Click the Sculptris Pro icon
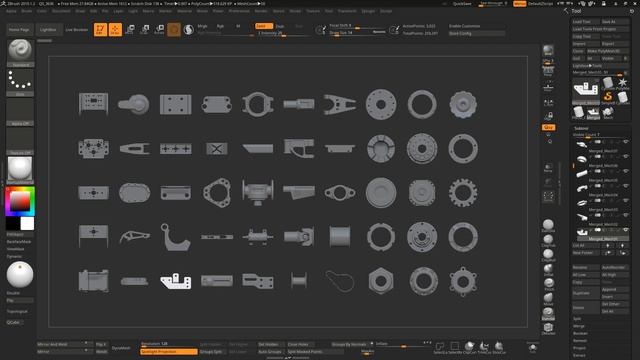Viewport: 640px width, 360px height. (x=189, y=29)
